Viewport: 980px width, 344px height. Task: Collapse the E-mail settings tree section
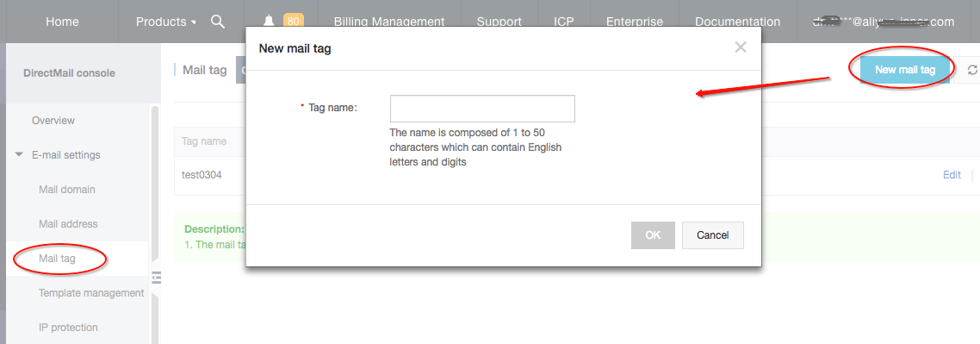point(19,154)
